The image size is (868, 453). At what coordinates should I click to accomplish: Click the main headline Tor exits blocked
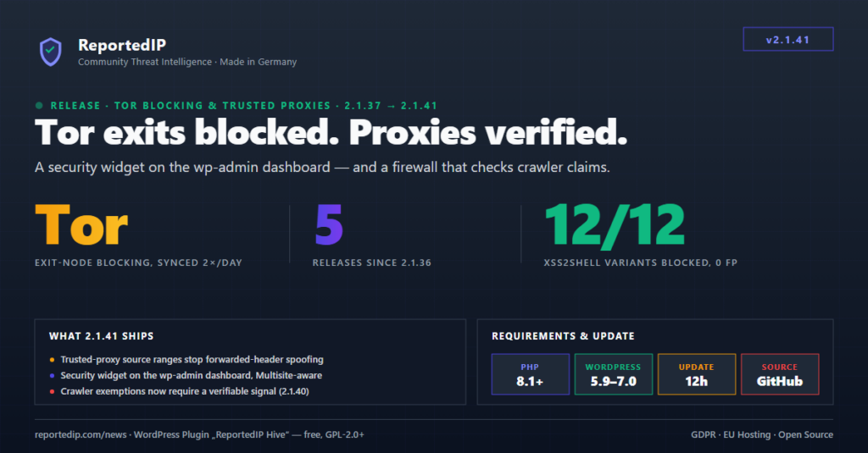[x=187, y=133]
